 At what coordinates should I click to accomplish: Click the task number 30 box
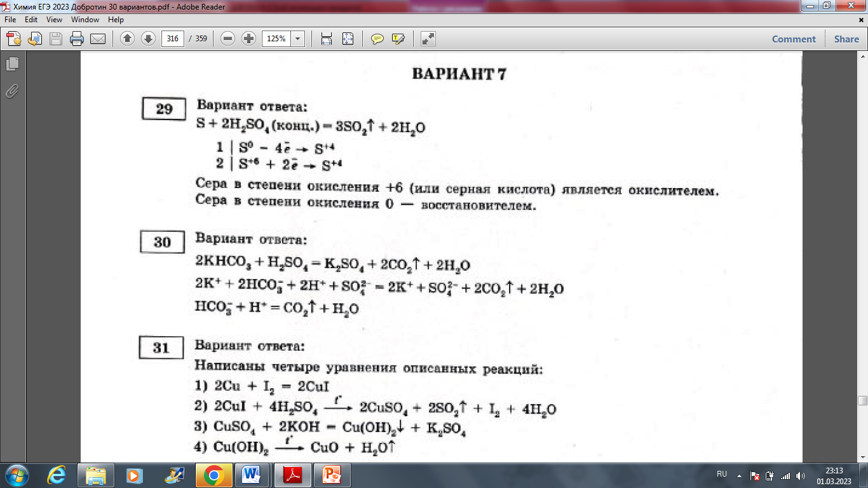pos(163,242)
